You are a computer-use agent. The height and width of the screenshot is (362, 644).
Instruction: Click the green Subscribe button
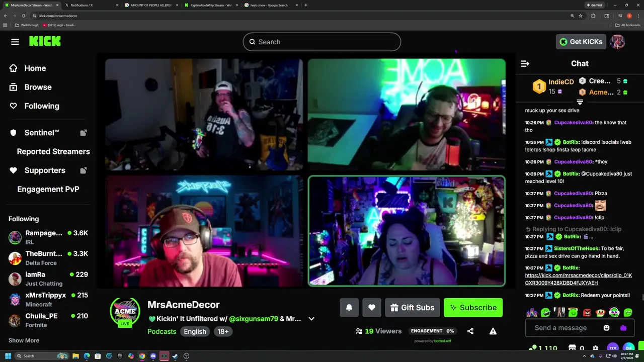click(x=473, y=308)
